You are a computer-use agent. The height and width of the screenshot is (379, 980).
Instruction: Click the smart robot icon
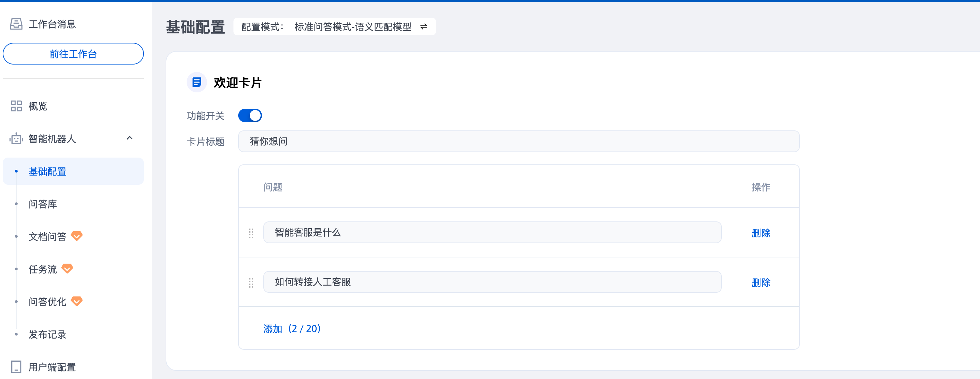[16, 139]
